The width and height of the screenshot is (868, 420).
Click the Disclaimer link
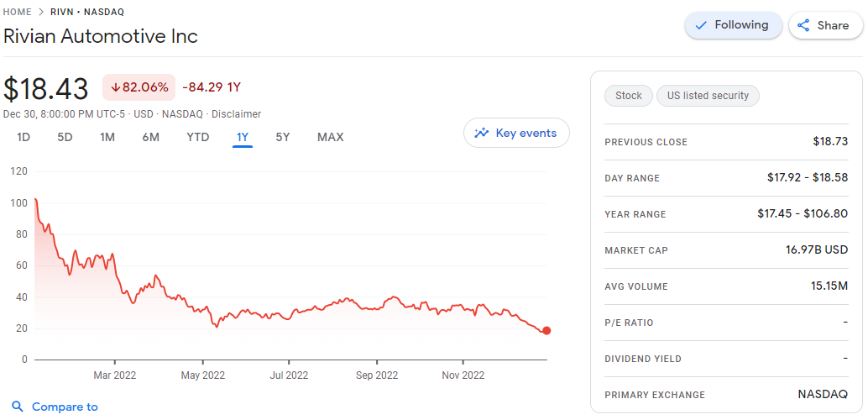(236, 114)
